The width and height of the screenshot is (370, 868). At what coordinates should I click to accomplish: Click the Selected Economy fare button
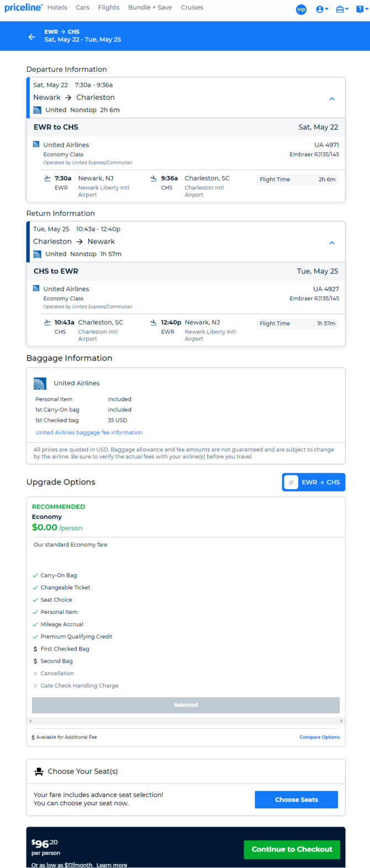coord(186,705)
